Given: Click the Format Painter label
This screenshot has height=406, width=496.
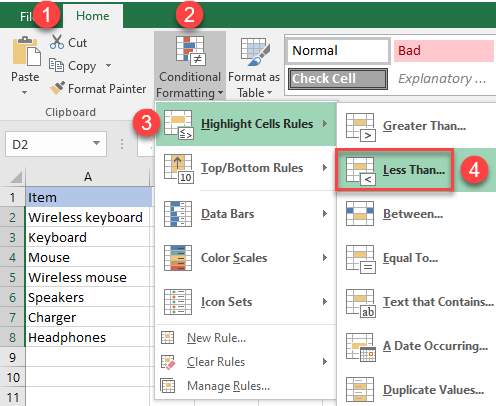Looking at the screenshot, I should pyautogui.click(x=107, y=89).
